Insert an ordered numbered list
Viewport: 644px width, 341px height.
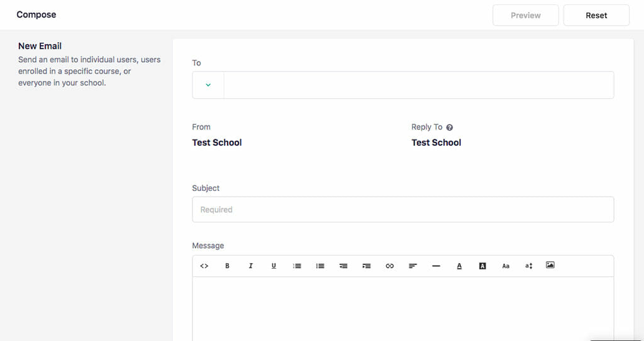coord(297,266)
